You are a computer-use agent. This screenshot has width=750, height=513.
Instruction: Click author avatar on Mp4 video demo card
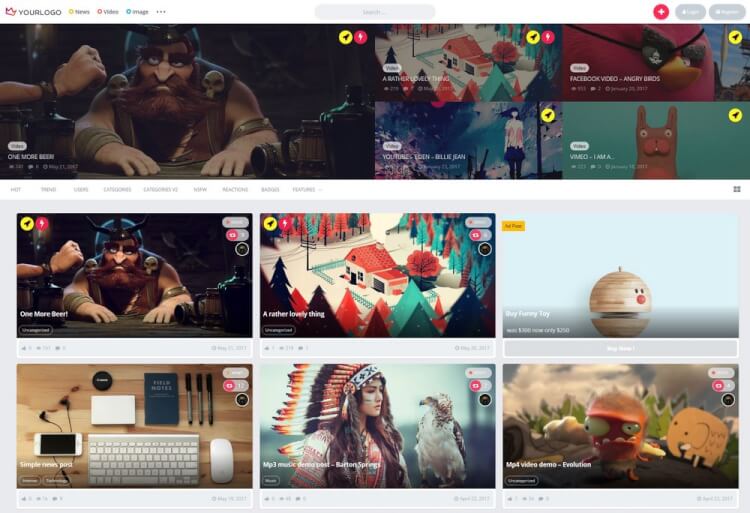click(x=728, y=400)
